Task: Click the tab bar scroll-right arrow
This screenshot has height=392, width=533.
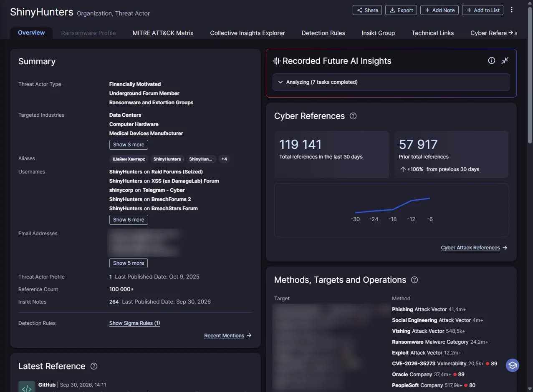Action: 511,33
